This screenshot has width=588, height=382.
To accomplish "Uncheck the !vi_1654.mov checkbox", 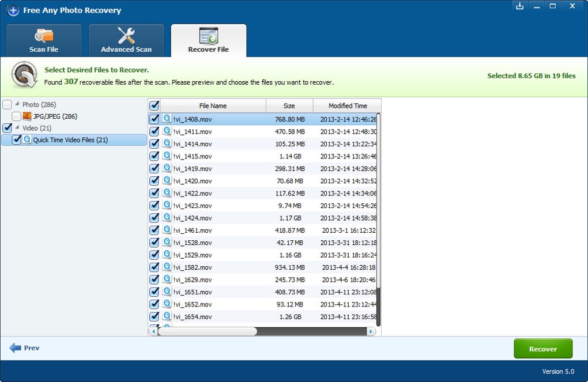I will [154, 316].
